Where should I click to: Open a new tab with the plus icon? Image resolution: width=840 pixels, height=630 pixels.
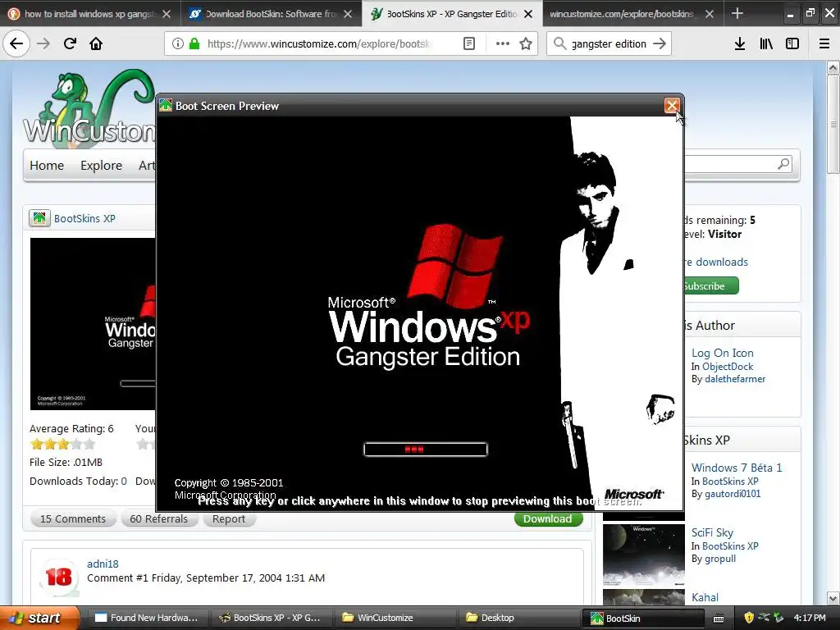click(x=737, y=13)
